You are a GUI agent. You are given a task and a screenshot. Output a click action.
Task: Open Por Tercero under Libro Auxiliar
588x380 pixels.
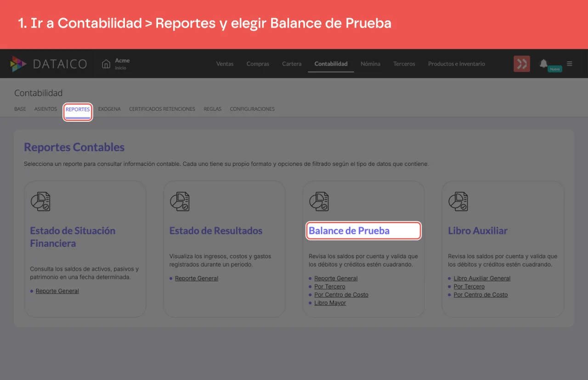[x=469, y=287]
